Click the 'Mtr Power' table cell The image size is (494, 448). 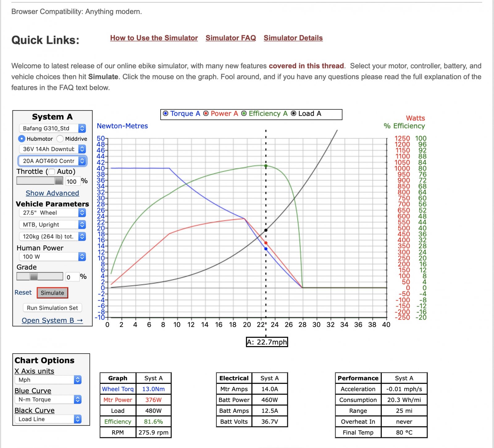(x=118, y=400)
